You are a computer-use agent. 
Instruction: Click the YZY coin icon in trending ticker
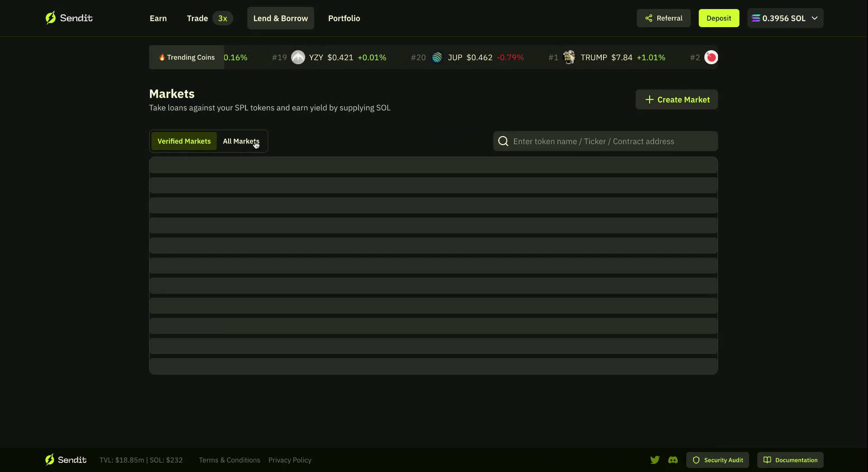click(298, 57)
